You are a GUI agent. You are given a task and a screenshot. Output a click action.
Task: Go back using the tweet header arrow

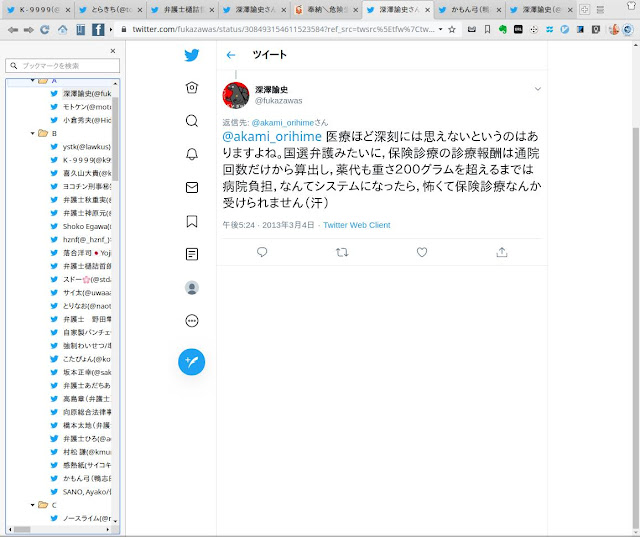[231, 55]
